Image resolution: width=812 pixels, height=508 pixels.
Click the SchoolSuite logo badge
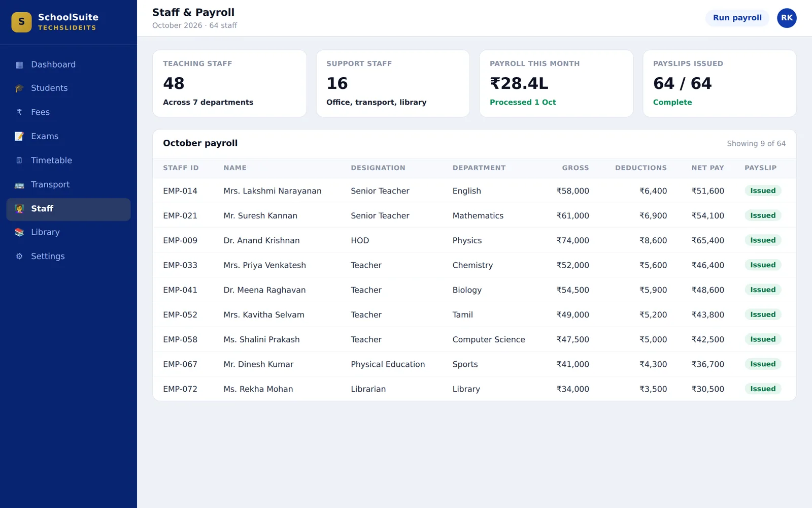21,22
